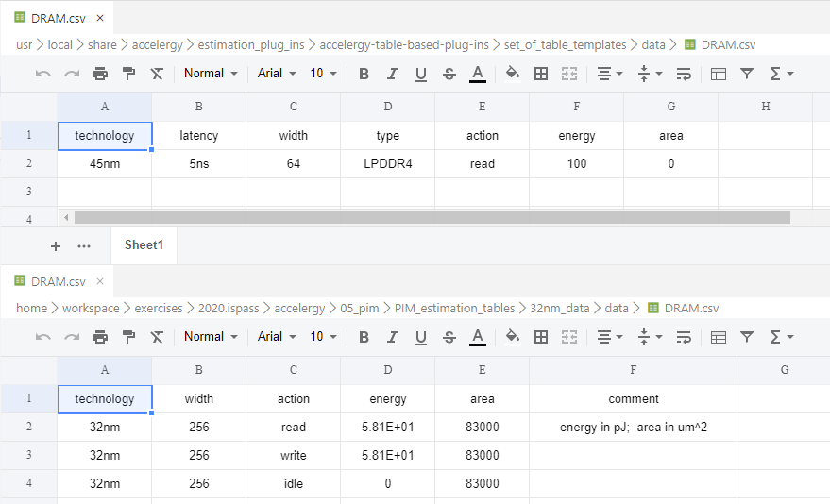
Task: Toggle italic formatting in the lower editor toolbar
Action: (393, 337)
